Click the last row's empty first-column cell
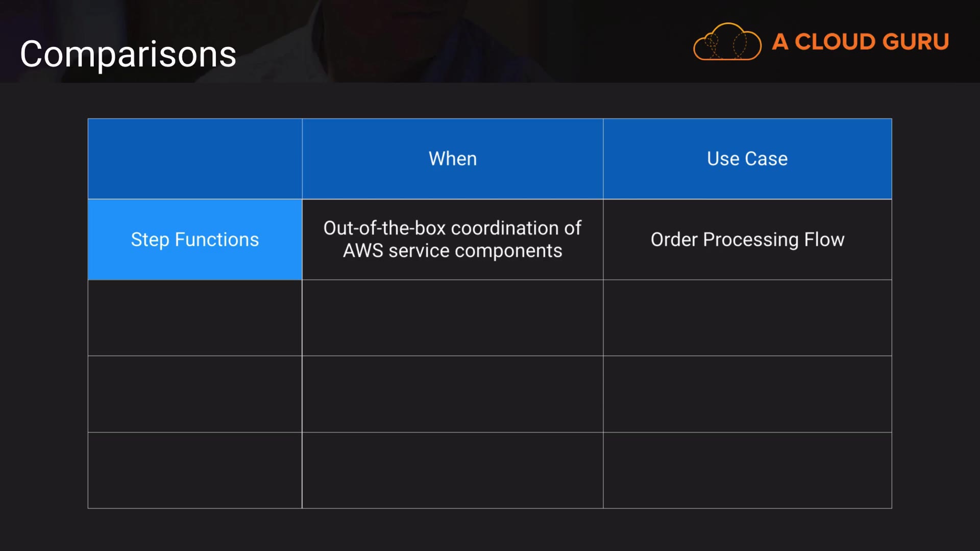The height and width of the screenshot is (551, 980). (x=194, y=470)
